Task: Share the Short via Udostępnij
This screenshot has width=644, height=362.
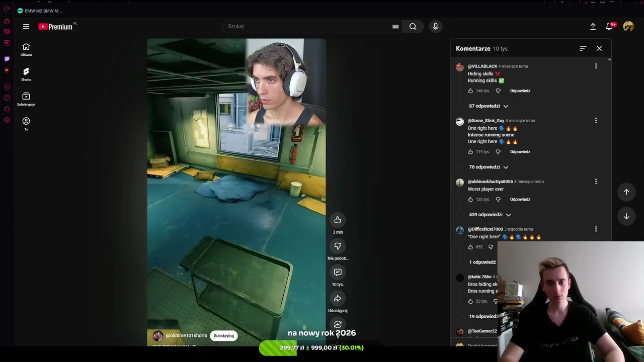Action: coord(338,298)
